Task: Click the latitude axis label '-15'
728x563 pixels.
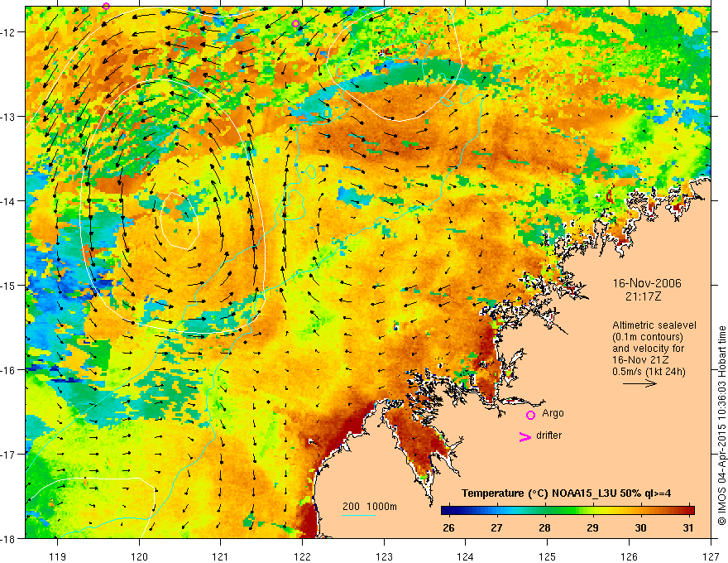Action: click(x=8, y=285)
